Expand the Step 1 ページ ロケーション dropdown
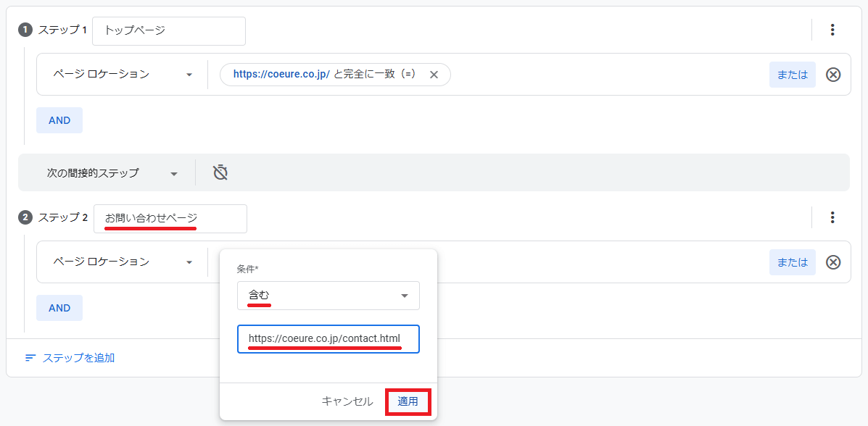Screen dimensions: 868x426 [x=122, y=75]
